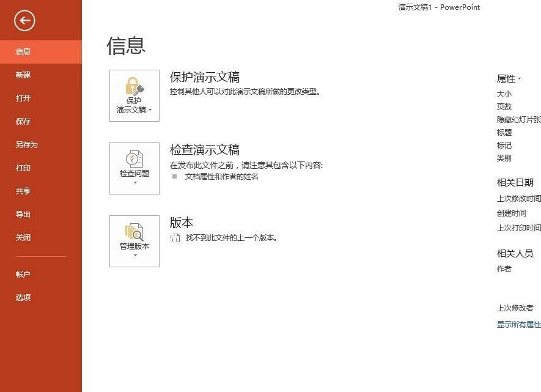This screenshot has width=541, height=392.
Task: Select 共享 in the left sidebar
Action: [x=23, y=191]
